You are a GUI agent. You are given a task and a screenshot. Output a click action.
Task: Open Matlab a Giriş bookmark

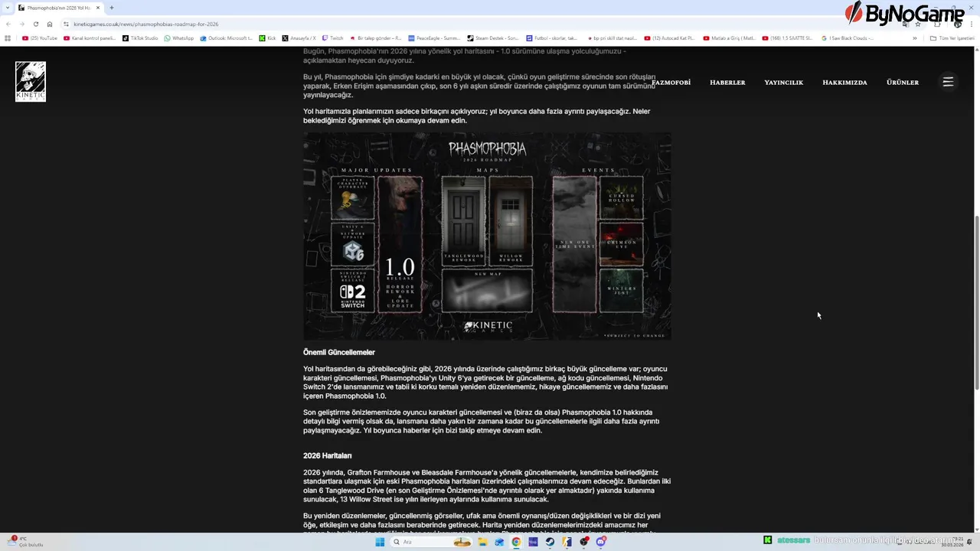pyautogui.click(x=729, y=37)
